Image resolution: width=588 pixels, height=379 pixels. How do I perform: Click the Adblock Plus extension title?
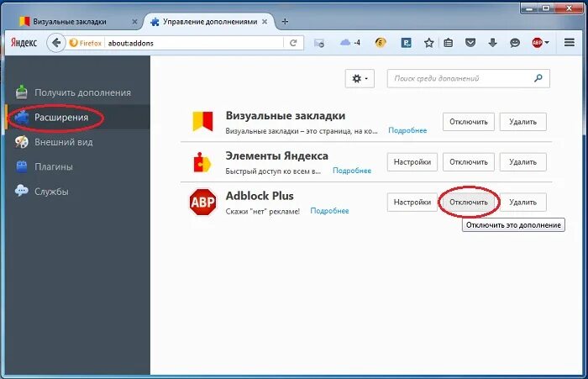[x=260, y=196]
